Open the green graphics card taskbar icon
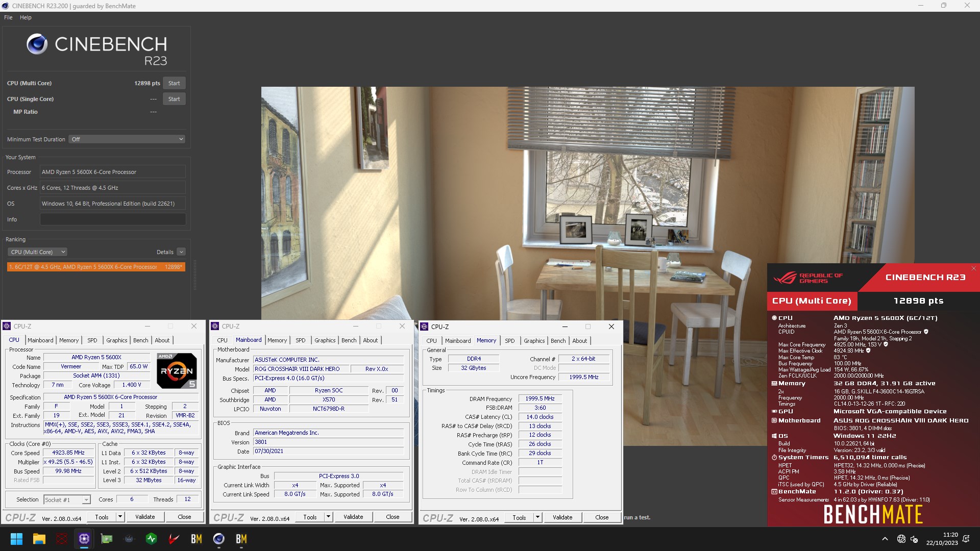 coord(107,539)
